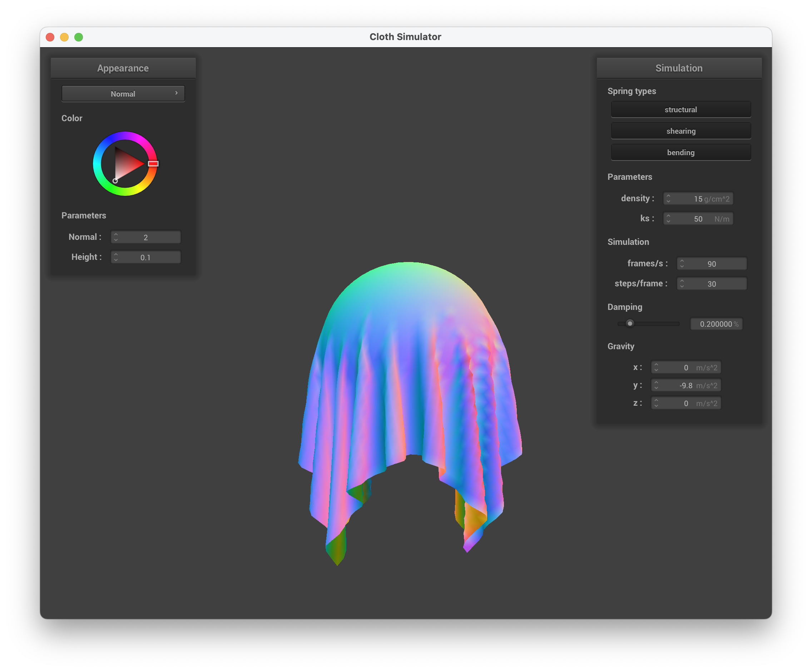
Task: Click the Simulation panel header
Action: (x=679, y=68)
